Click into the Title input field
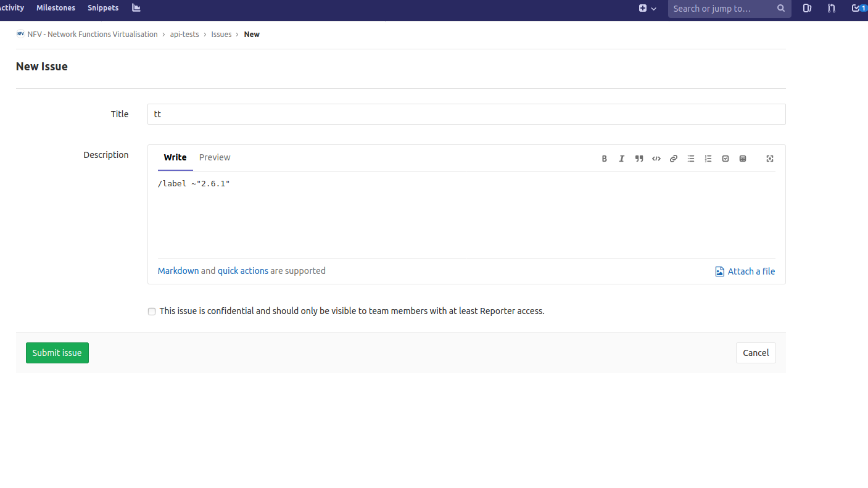 point(466,114)
